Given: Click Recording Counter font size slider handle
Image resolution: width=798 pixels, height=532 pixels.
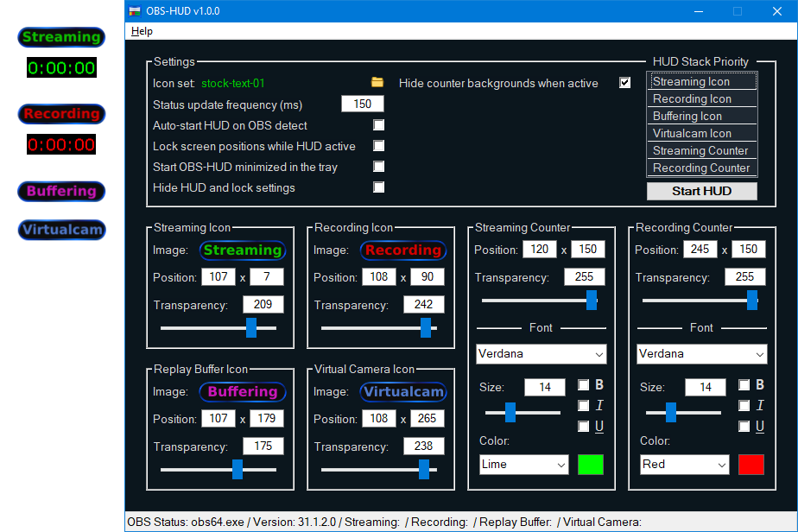Looking at the screenshot, I should [671, 412].
